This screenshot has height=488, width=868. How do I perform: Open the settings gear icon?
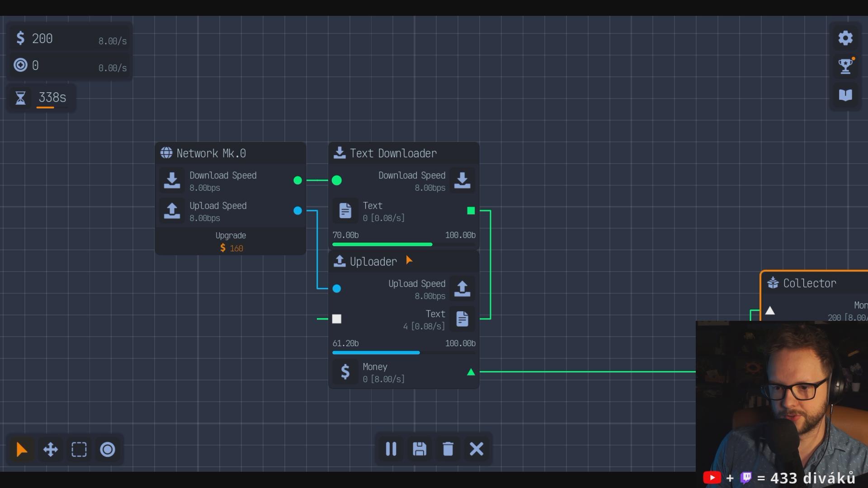(845, 38)
